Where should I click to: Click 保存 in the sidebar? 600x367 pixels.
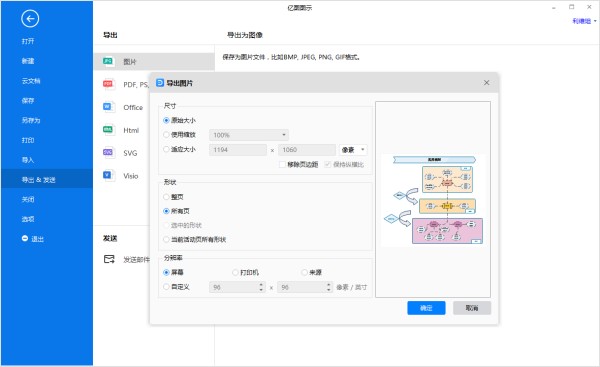28,101
